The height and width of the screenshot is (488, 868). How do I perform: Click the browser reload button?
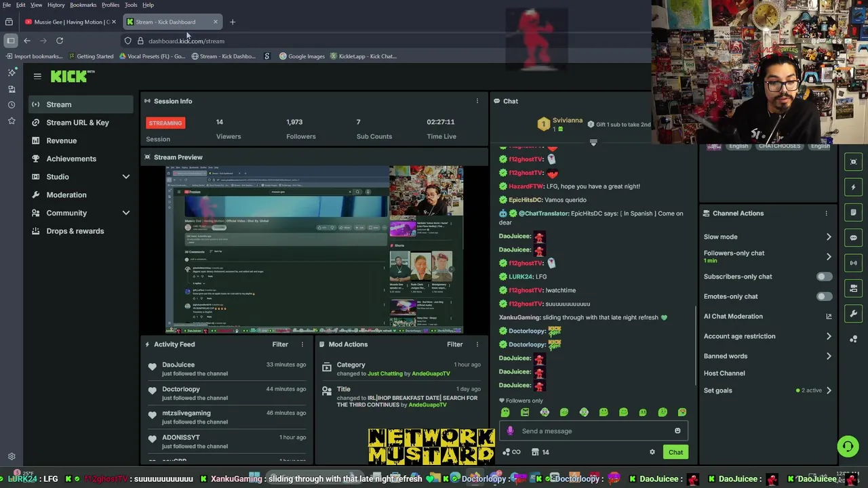point(60,41)
